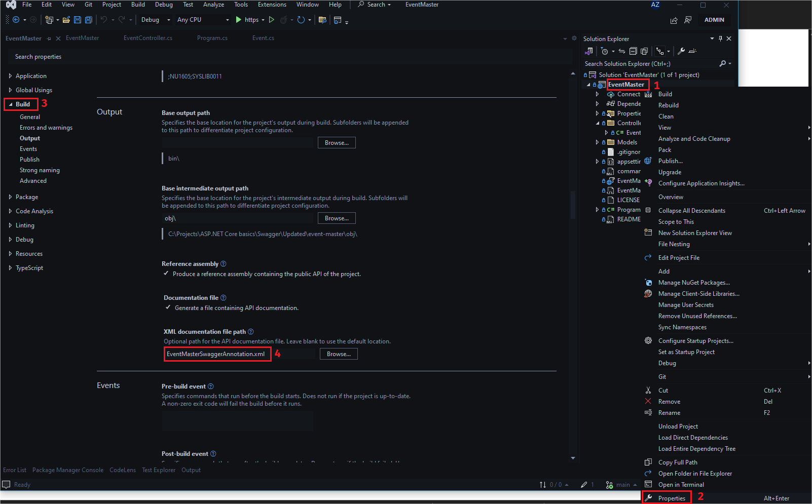812x504 pixels.
Task: Click the Pending Changes Filter clock icon
Action: pos(604,51)
